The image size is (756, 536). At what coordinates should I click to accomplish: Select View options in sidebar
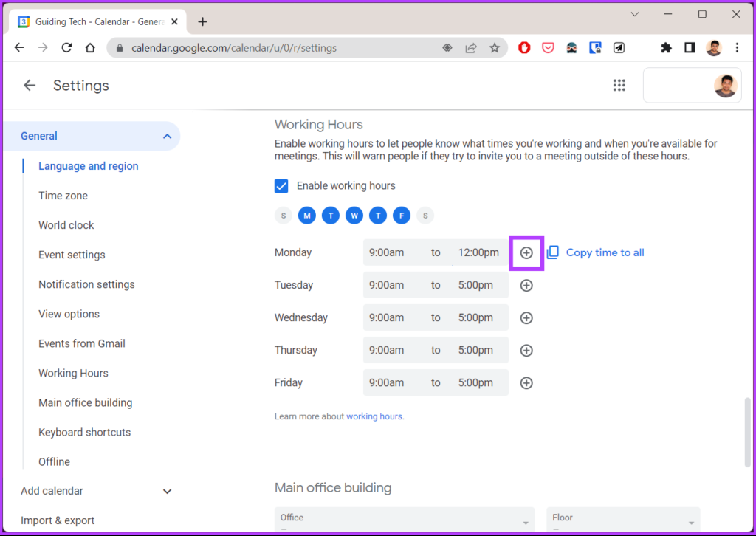point(69,315)
